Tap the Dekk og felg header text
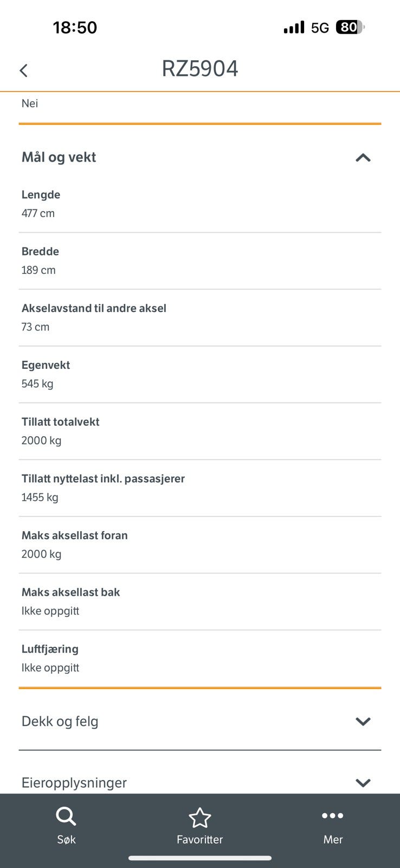 [x=60, y=722]
